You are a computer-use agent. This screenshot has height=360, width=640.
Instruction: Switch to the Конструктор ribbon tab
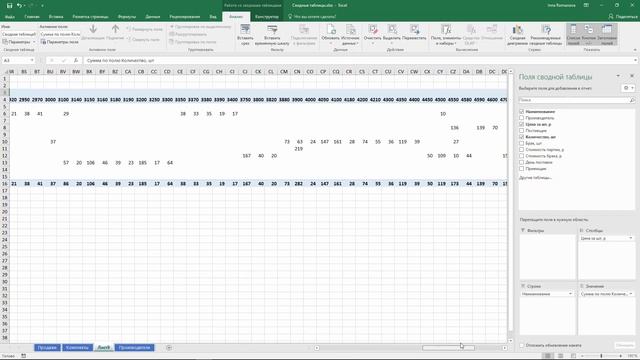(267, 17)
